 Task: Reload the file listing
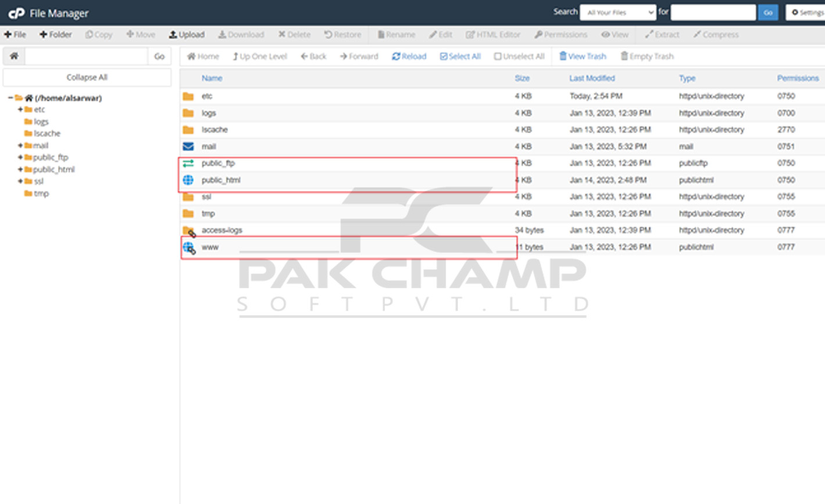pyautogui.click(x=409, y=56)
